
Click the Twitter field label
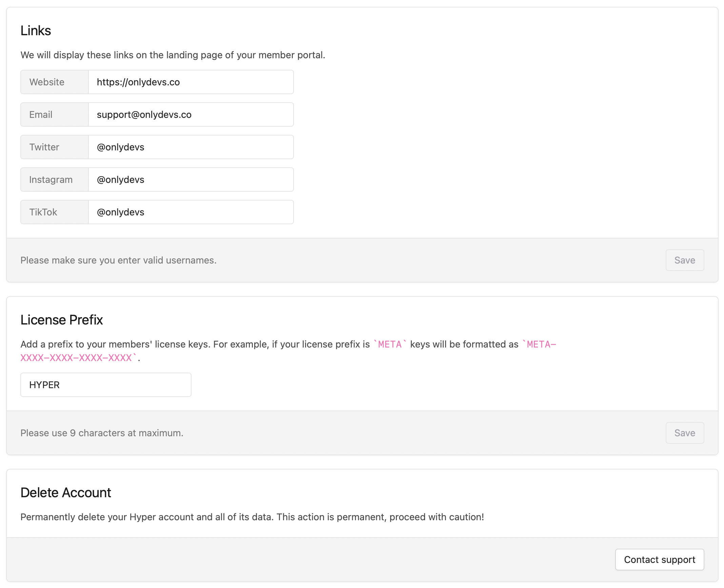click(44, 147)
